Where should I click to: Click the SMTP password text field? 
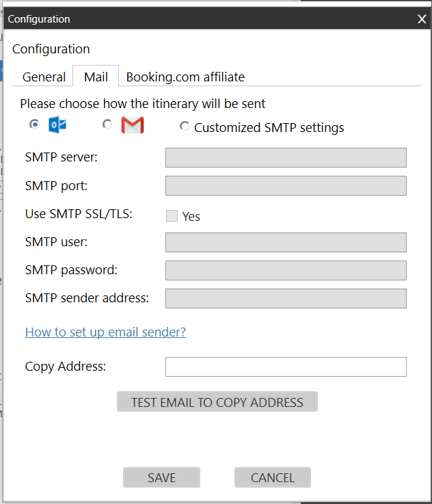[286, 270]
